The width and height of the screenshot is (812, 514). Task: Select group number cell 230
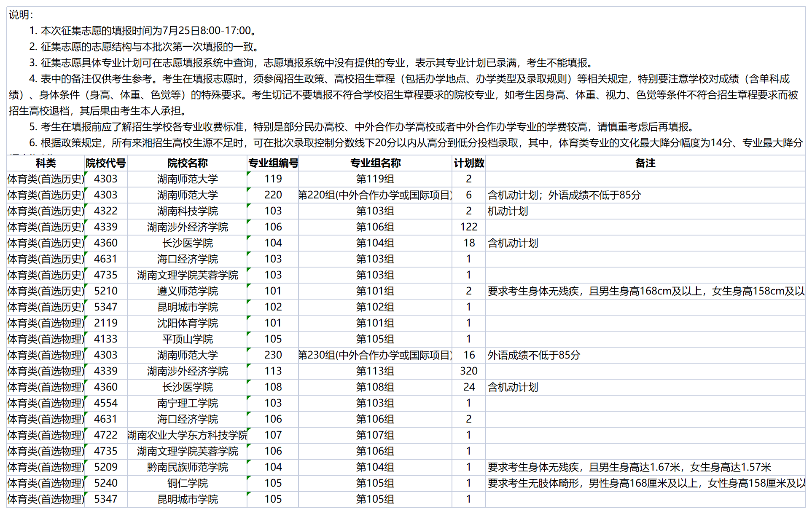[273, 355]
